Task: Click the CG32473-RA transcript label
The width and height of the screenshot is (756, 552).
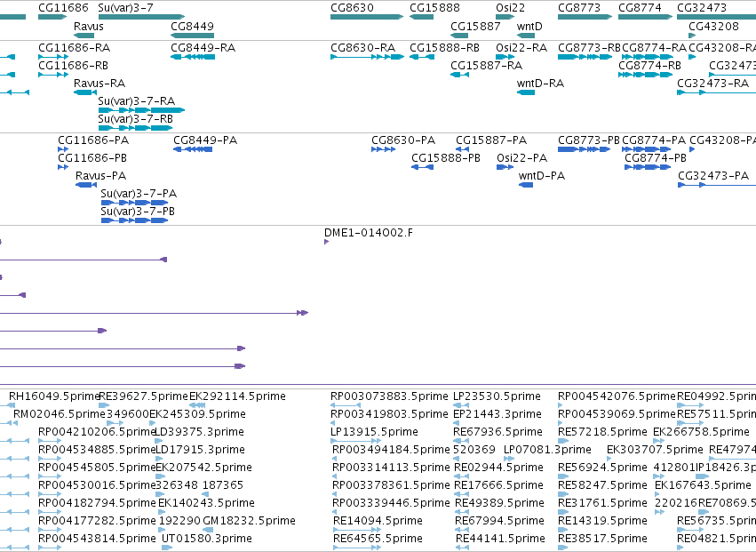Action: pyautogui.click(x=713, y=84)
